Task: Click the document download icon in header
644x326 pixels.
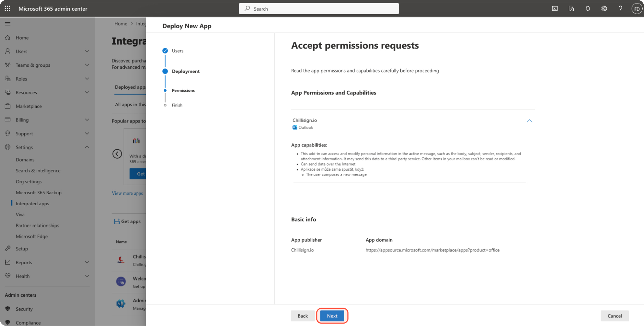Action: point(571,8)
